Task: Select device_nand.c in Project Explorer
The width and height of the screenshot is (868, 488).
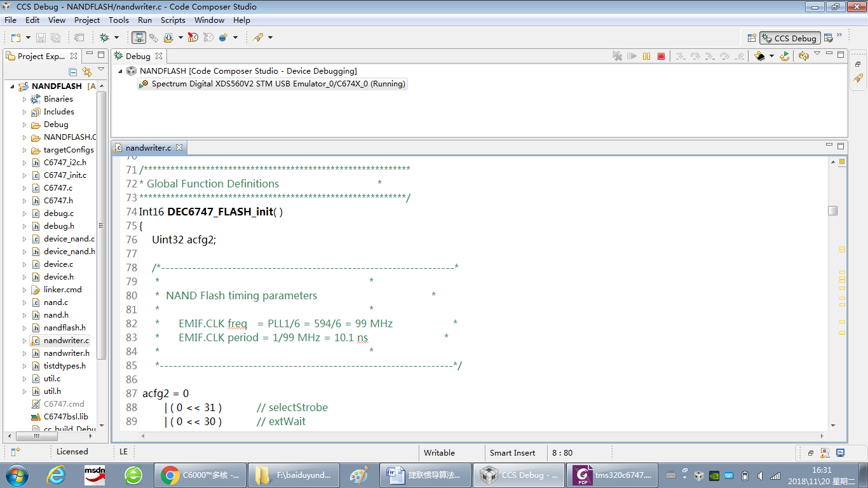Action: (69, 239)
